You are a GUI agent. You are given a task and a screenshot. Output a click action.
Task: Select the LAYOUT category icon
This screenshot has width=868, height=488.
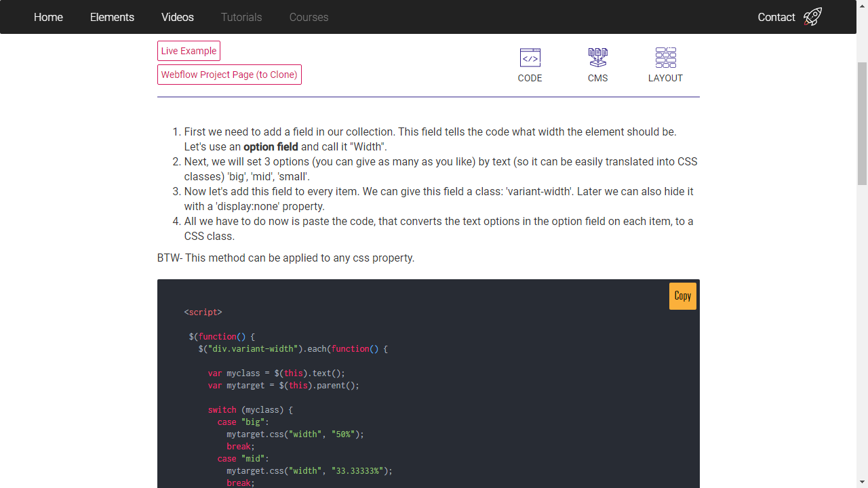click(666, 58)
